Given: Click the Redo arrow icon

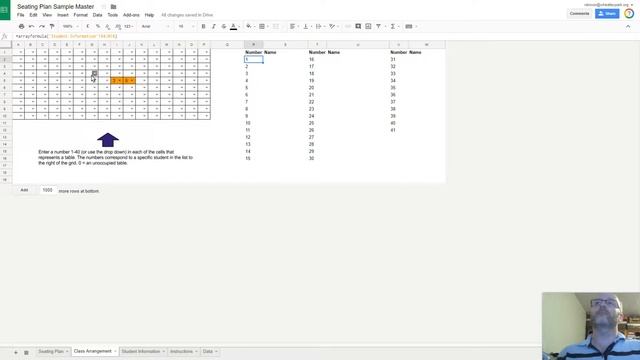Looking at the screenshot, I should click(42, 26).
